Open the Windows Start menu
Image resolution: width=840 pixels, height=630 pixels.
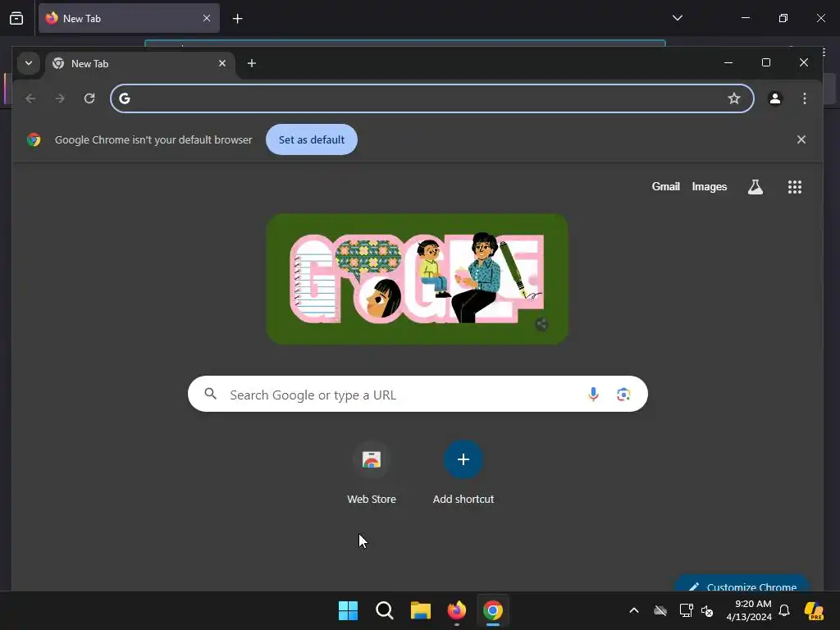point(348,610)
